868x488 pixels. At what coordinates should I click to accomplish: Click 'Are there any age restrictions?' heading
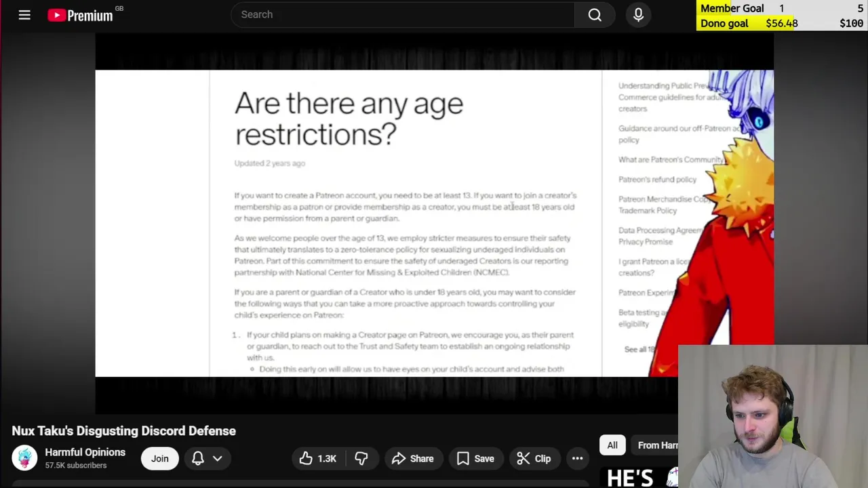pyautogui.click(x=349, y=119)
